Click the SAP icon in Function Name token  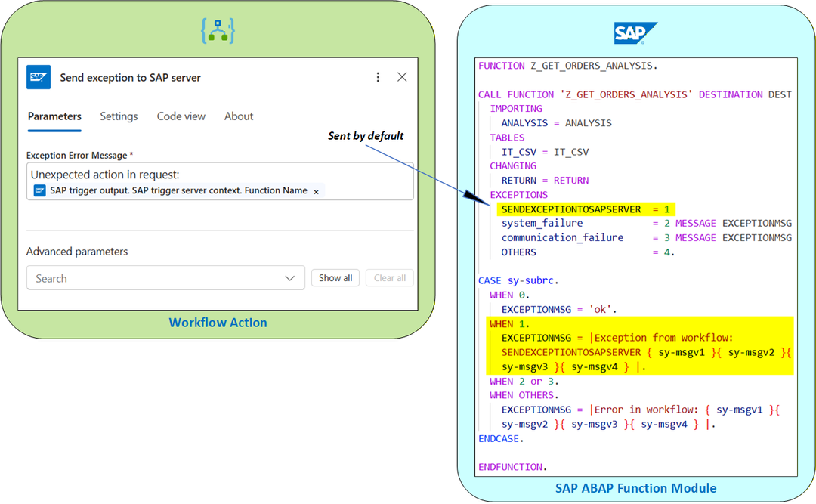[x=39, y=190]
